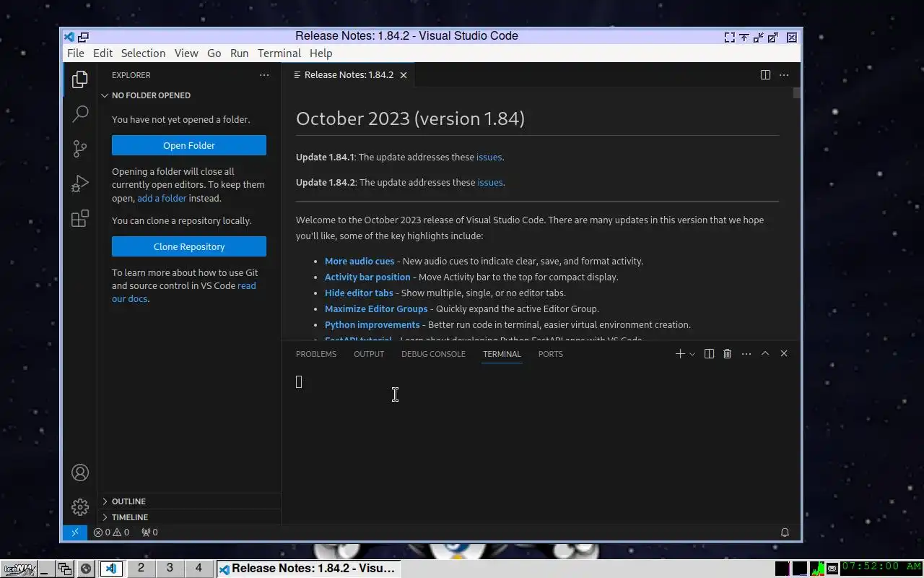The height and width of the screenshot is (578, 924).
Task: Switch to workspace 3 in taskbar
Action: 170,568
